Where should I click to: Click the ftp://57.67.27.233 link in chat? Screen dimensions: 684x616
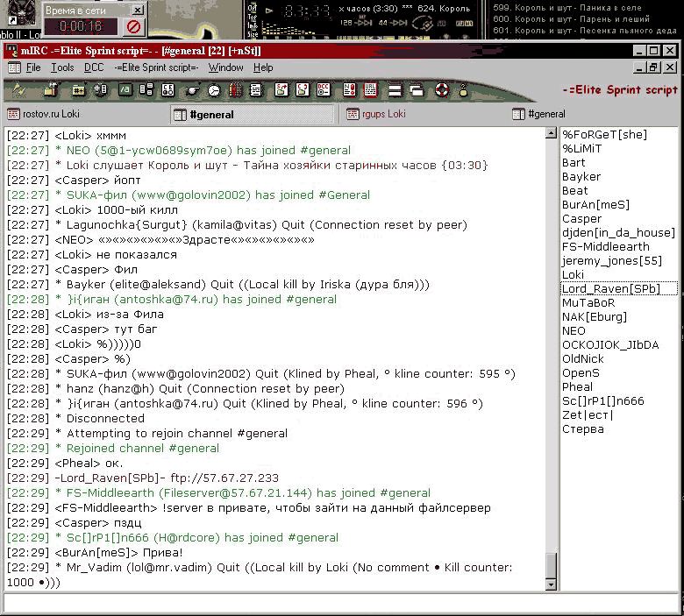click(x=224, y=478)
